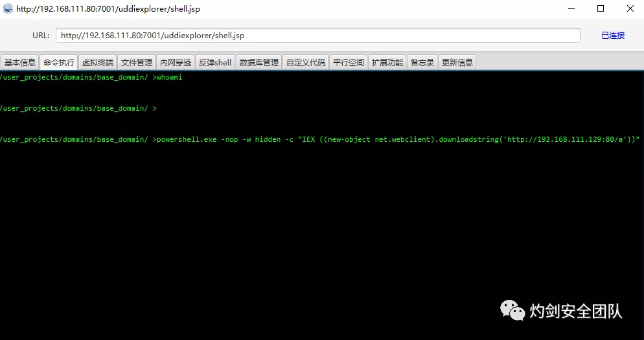
Task: Open the 基本信息 tab
Action: click(19, 62)
